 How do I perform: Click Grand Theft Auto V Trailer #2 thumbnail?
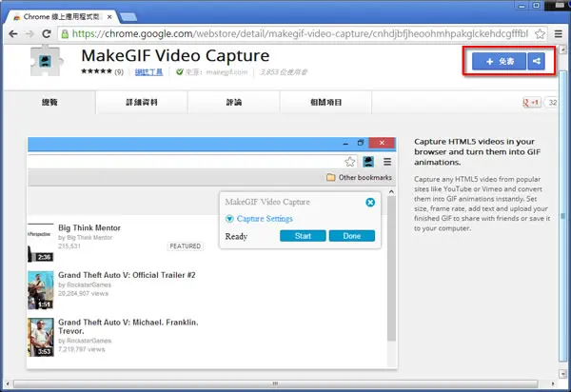point(40,290)
